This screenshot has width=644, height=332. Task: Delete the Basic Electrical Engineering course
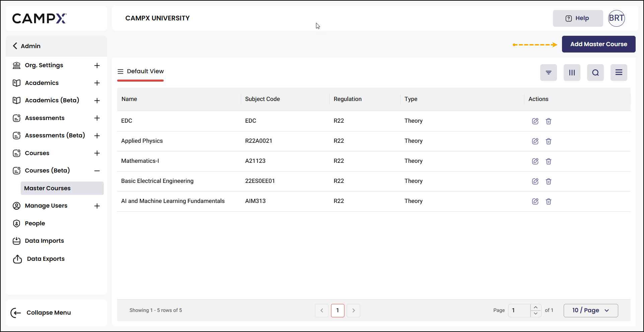pyautogui.click(x=549, y=181)
